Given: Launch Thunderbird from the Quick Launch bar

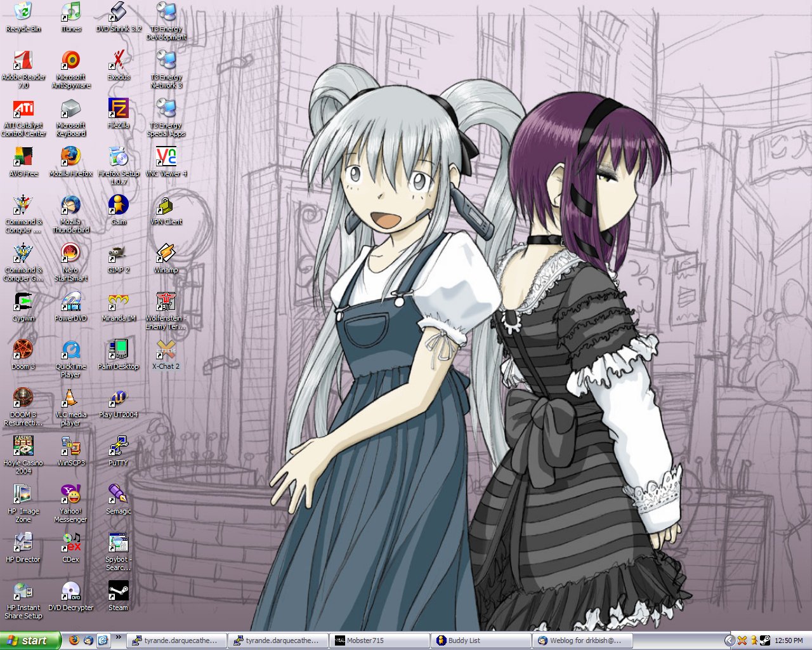Looking at the screenshot, I should [x=88, y=640].
